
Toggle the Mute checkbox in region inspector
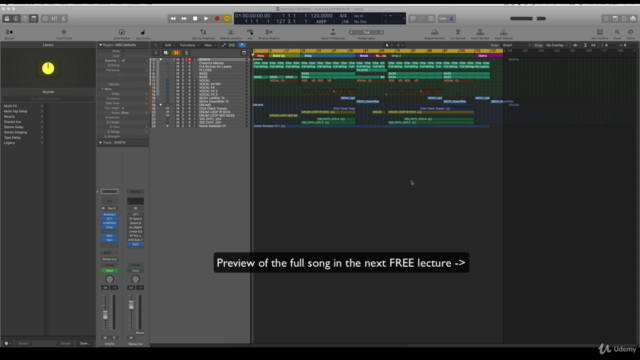(x=123, y=51)
